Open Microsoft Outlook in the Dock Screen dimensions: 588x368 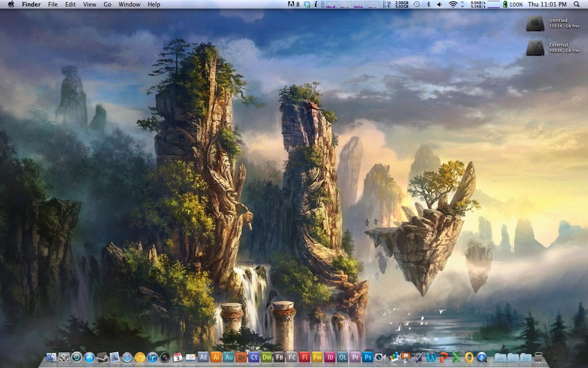pyautogui.click(x=469, y=357)
